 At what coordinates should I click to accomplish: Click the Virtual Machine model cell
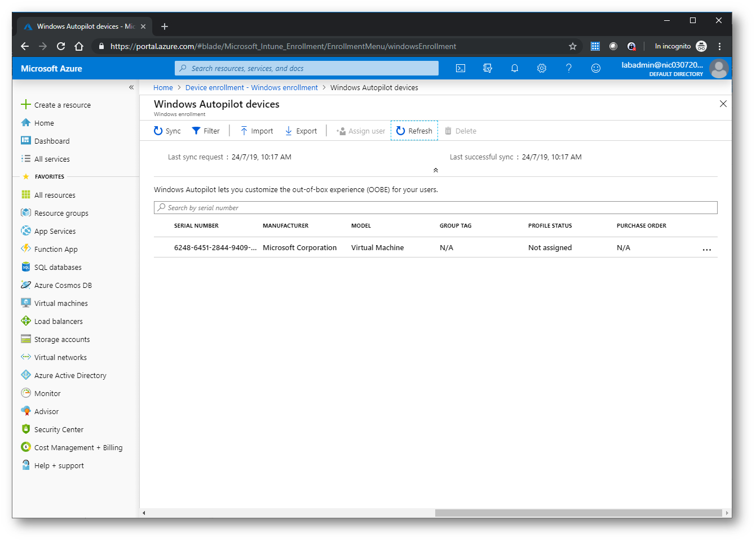coord(377,247)
